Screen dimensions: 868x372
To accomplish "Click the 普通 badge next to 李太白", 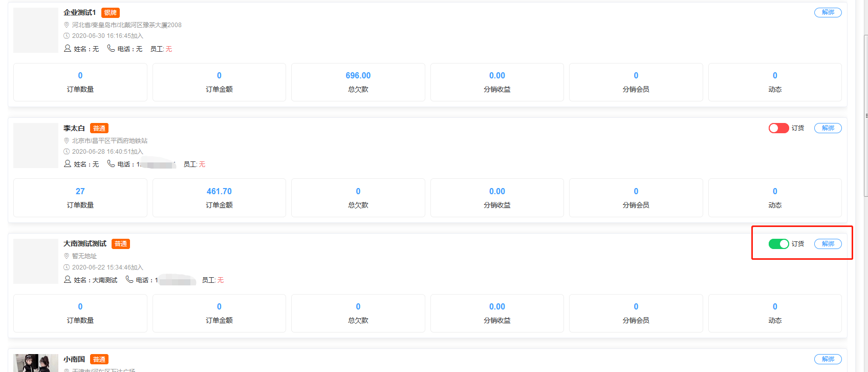I will click(99, 129).
